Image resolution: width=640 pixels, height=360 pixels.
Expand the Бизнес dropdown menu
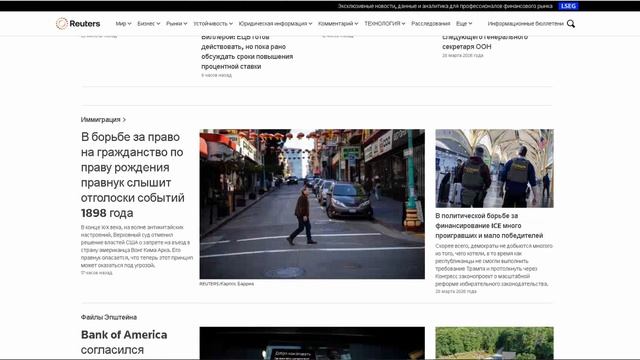point(149,24)
